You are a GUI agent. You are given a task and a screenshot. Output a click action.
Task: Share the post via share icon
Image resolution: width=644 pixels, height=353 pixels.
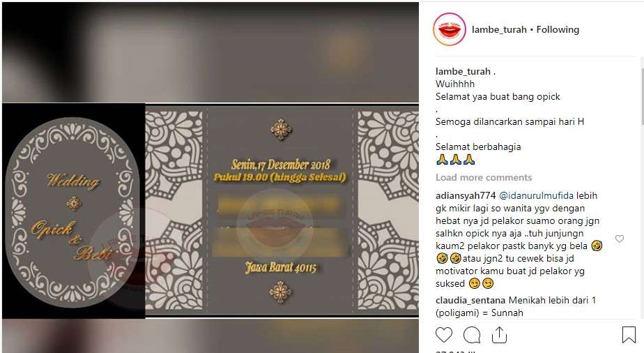pyautogui.click(x=499, y=335)
